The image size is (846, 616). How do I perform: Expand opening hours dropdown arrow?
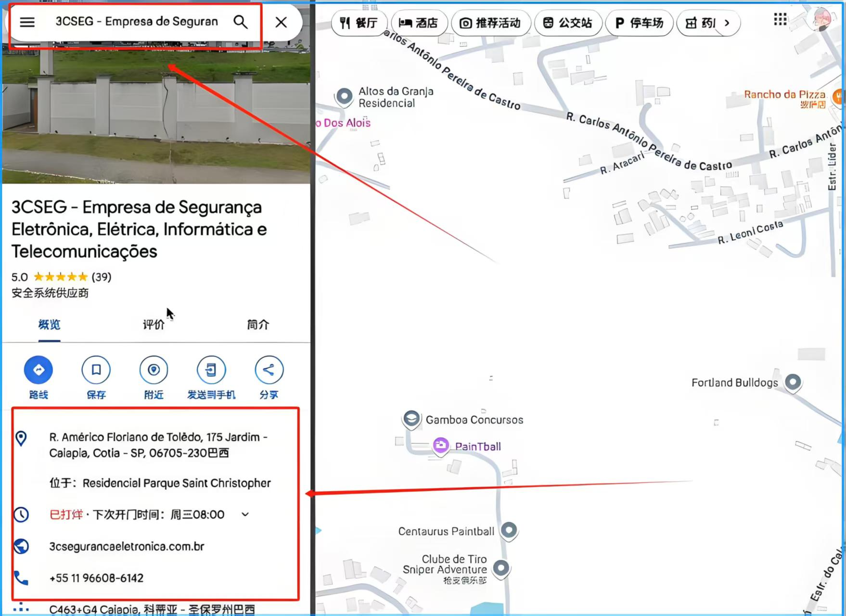[245, 514]
